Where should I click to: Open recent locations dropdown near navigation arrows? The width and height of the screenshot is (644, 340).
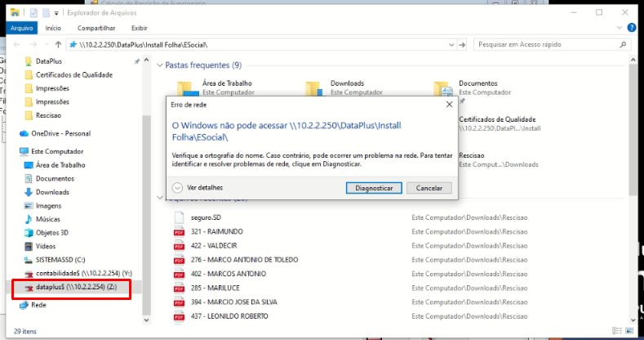pyautogui.click(x=47, y=44)
